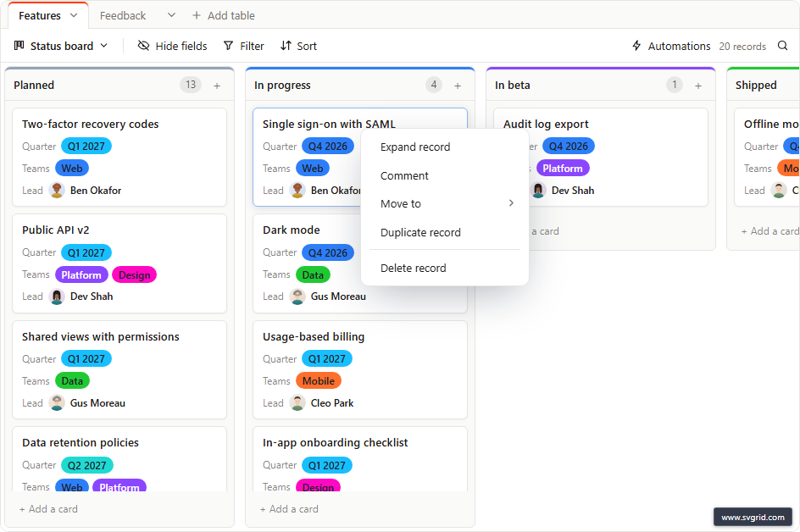Open the Feedback tab dropdown chevron
The image size is (800, 532).
pyautogui.click(x=171, y=15)
